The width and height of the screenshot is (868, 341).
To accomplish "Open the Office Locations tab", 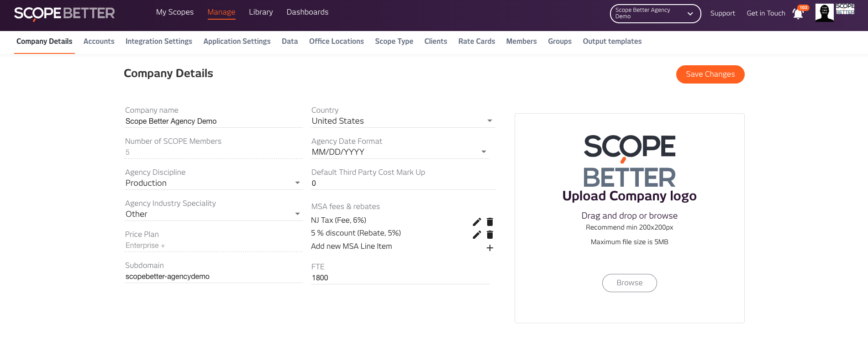I will (x=337, y=42).
